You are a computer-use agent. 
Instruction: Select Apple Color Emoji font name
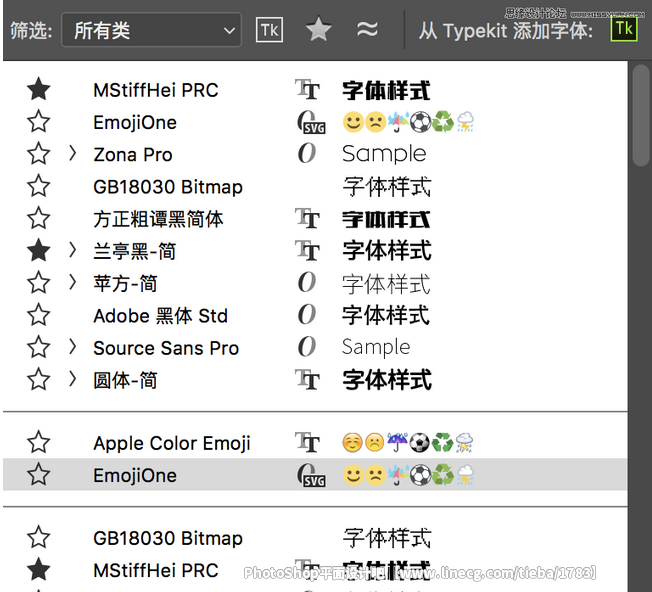tap(172, 443)
